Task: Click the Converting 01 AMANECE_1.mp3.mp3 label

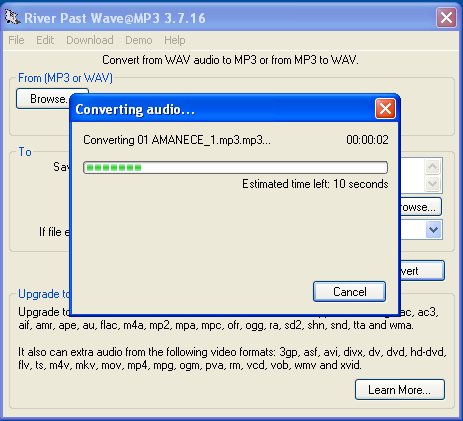Action: click(x=177, y=140)
